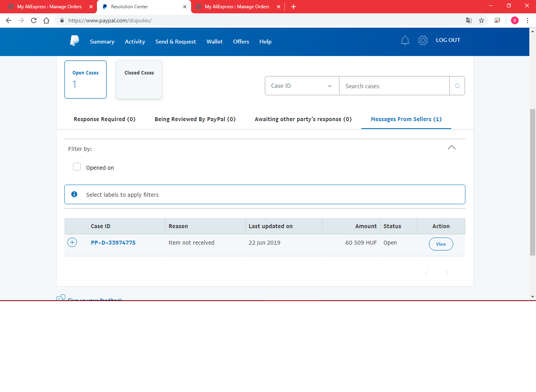The height and width of the screenshot is (392, 536).
Task: Open a new tab with plus button
Action: [293, 7]
